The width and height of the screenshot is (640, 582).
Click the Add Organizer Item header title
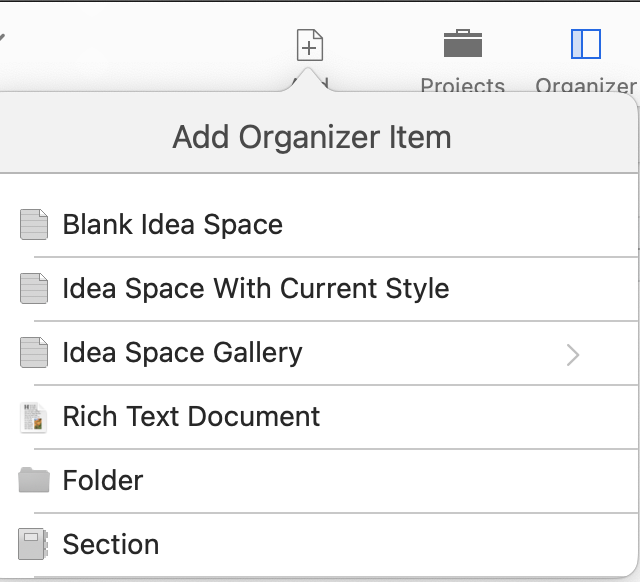tap(311, 137)
